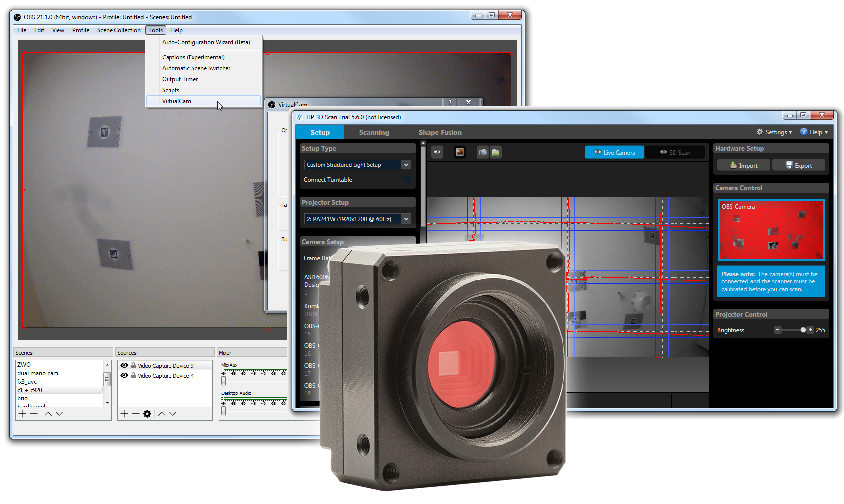Image resolution: width=844 pixels, height=504 pixels.
Task: Choose Auto-Configuration Wizard (Beta)
Action: [x=203, y=42]
